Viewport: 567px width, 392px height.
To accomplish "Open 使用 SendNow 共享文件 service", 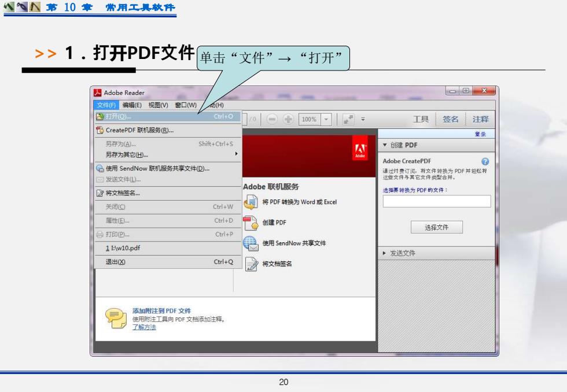I will 285,243.
